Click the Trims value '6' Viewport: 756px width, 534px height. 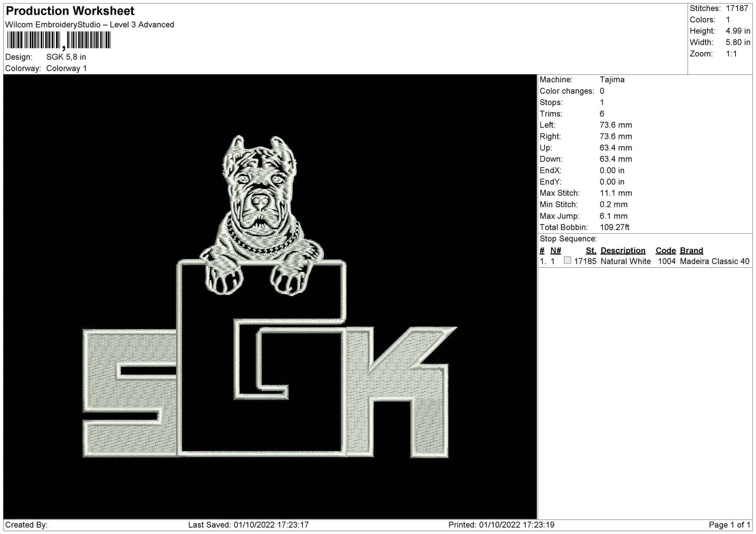602,113
